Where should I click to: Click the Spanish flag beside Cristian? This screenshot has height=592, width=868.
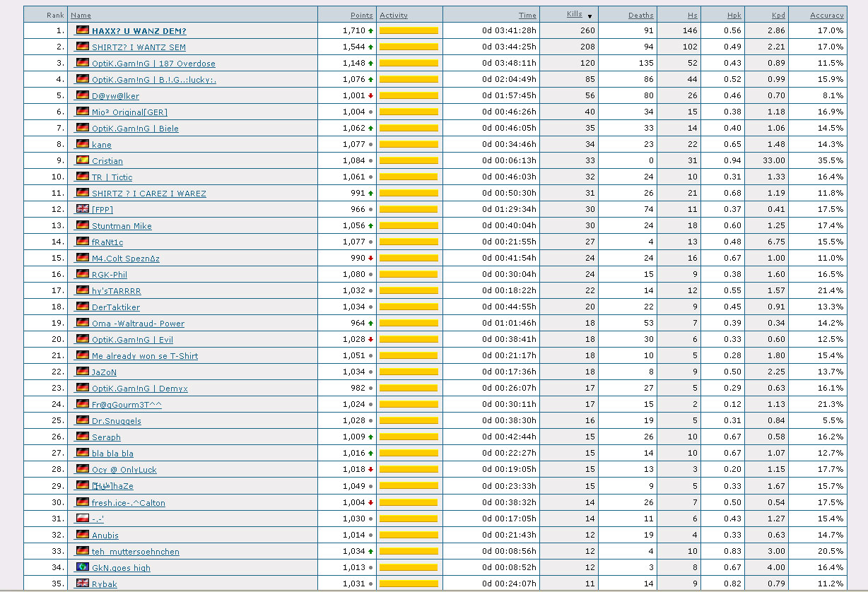[x=82, y=160]
